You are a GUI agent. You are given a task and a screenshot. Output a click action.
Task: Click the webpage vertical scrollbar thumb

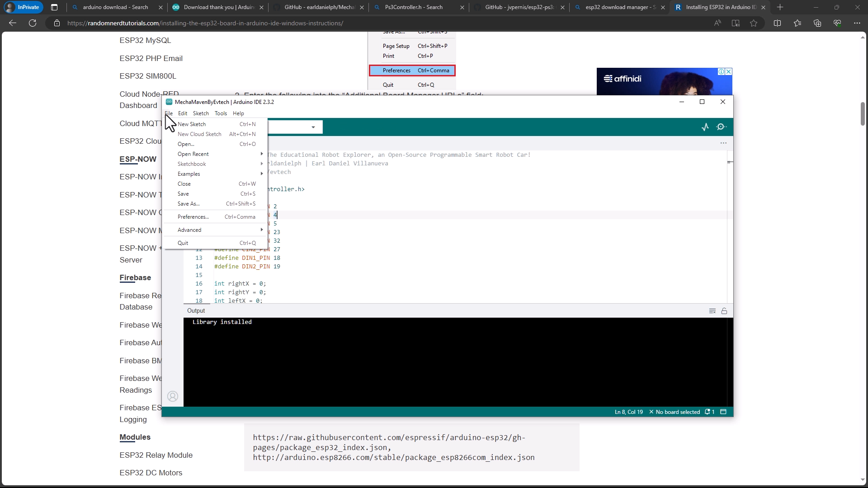[863, 114]
